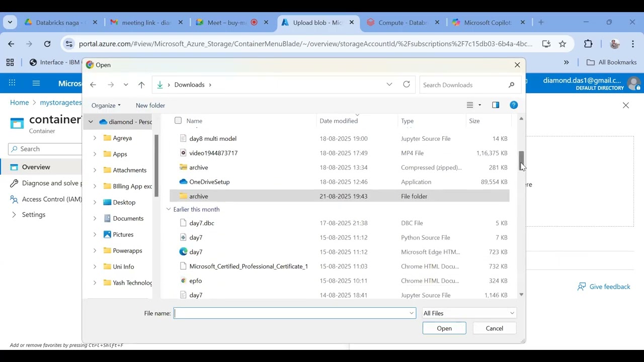This screenshot has width=644, height=362.
Task: Open Access Control (IAM) in Azure
Action: click(x=46, y=199)
